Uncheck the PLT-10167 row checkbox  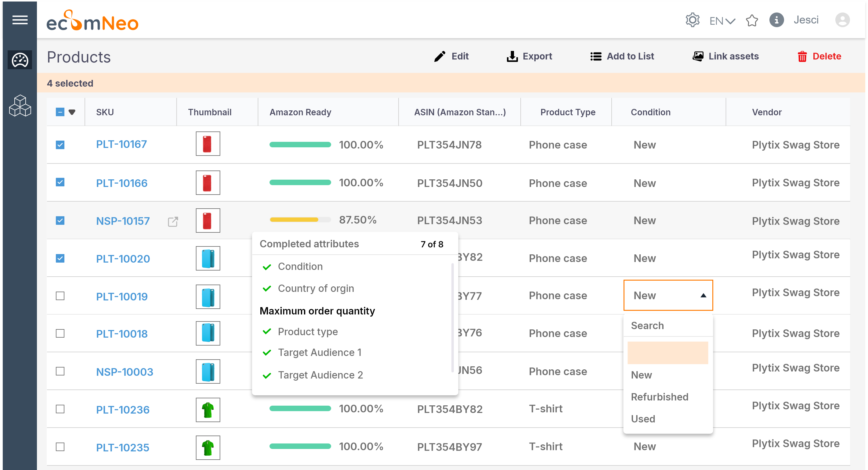tap(60, 144)
